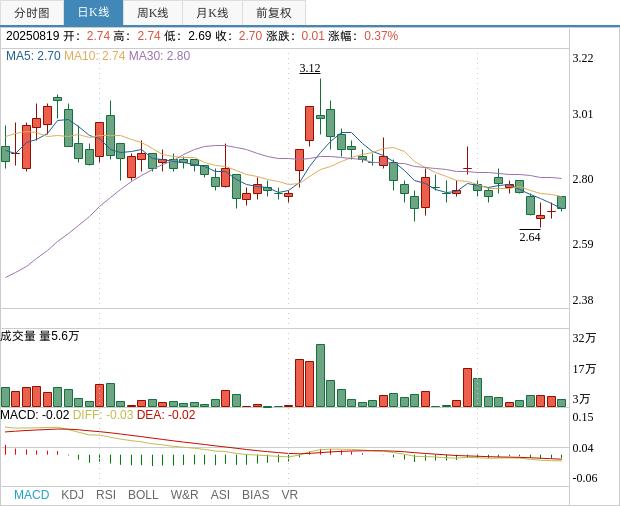
Task: Click the tallest green volume bar
Action: click(x=320, y=376)
